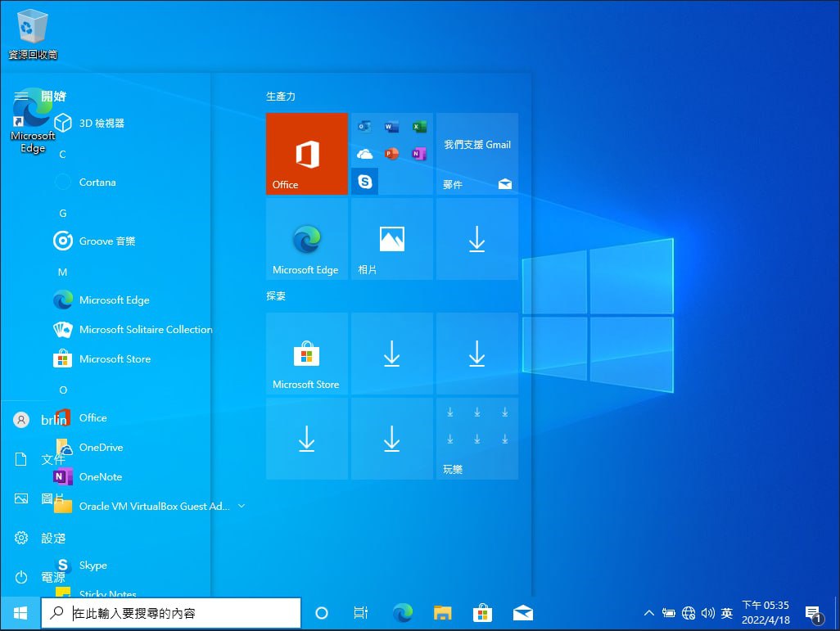Image resolution: width=840 pixels, height=631 pixels.
Task: Open the 郵件 mail tile
Action: (477, 154)
